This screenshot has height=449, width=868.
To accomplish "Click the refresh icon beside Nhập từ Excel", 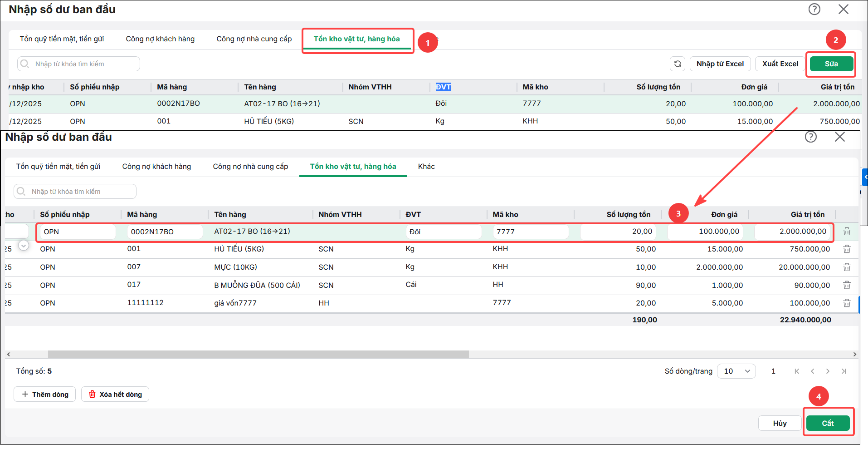I will [678, 64].
